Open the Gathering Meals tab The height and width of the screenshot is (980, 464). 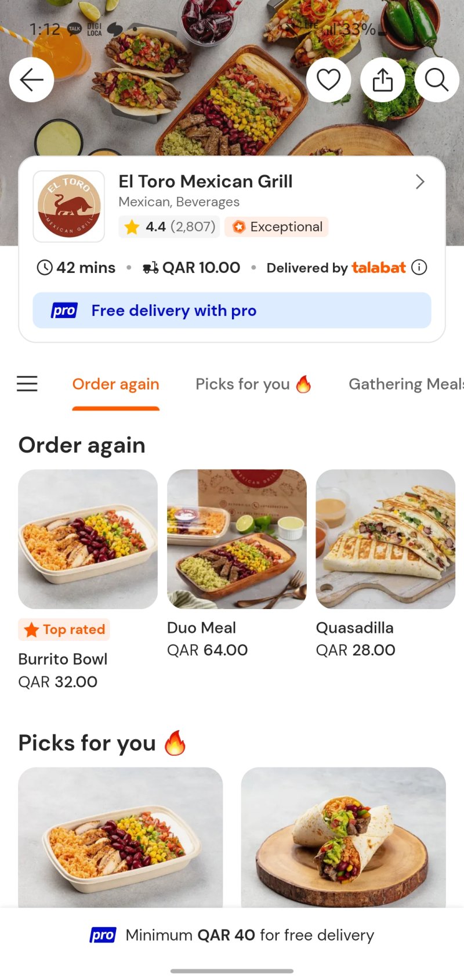(x=405, y=384)
